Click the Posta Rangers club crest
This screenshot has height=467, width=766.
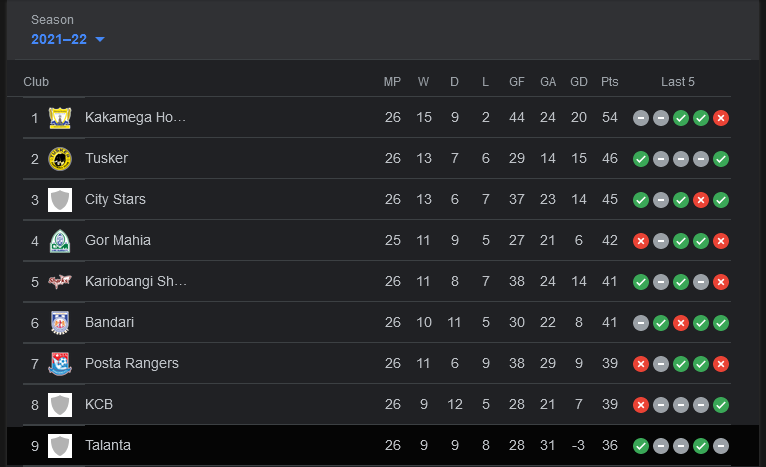(60, 364)
